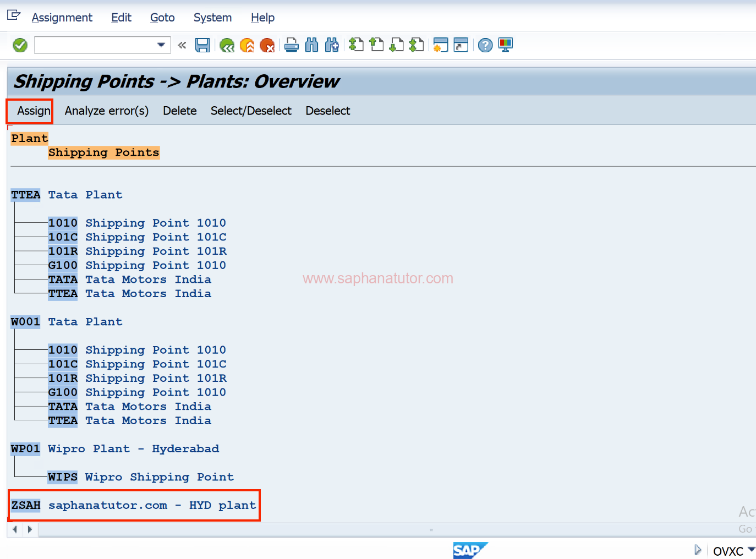Image resolution: width=756 pixels, height=559 pixels.
Task: Select shipping point 1010 under plant TTEA
Action: (x=137, y=223)
